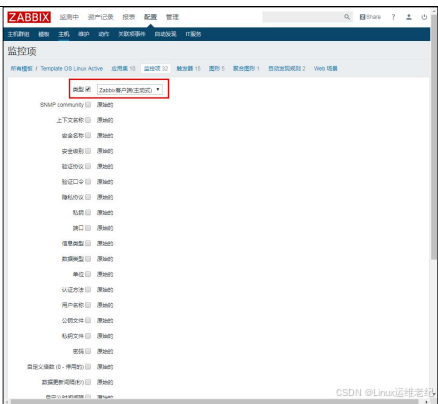This screenshot has width=438, height=404.
Task: Open the 管理 top menu
Action: [172, 17]
